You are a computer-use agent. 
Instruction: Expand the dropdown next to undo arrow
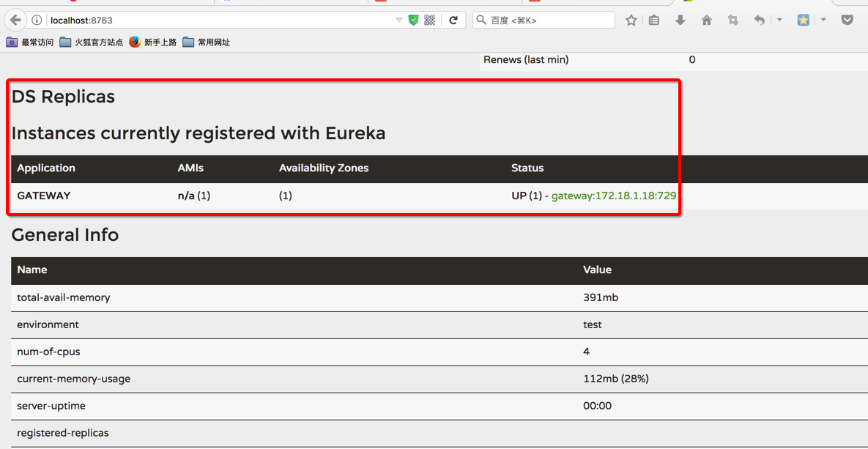(779, 20)
